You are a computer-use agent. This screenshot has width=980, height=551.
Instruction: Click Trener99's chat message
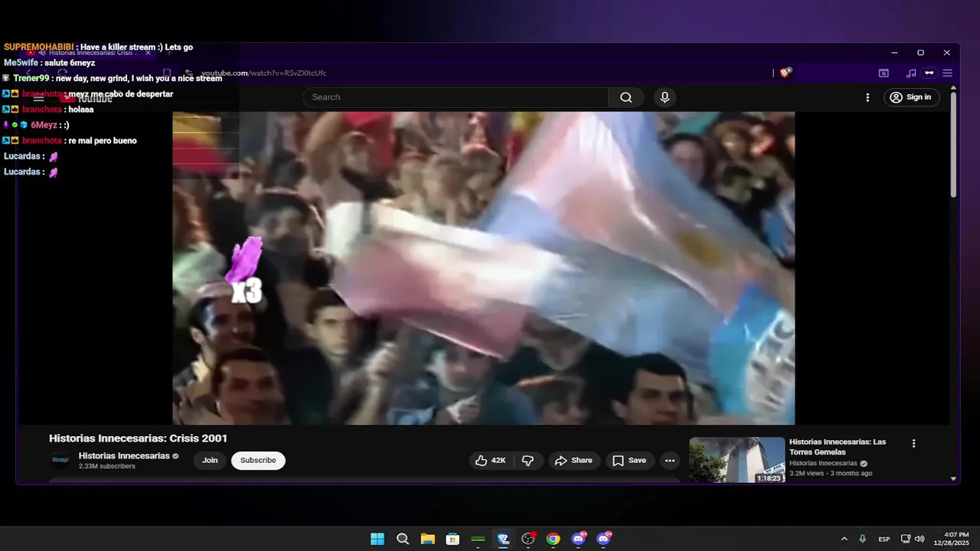coord(112,78)
